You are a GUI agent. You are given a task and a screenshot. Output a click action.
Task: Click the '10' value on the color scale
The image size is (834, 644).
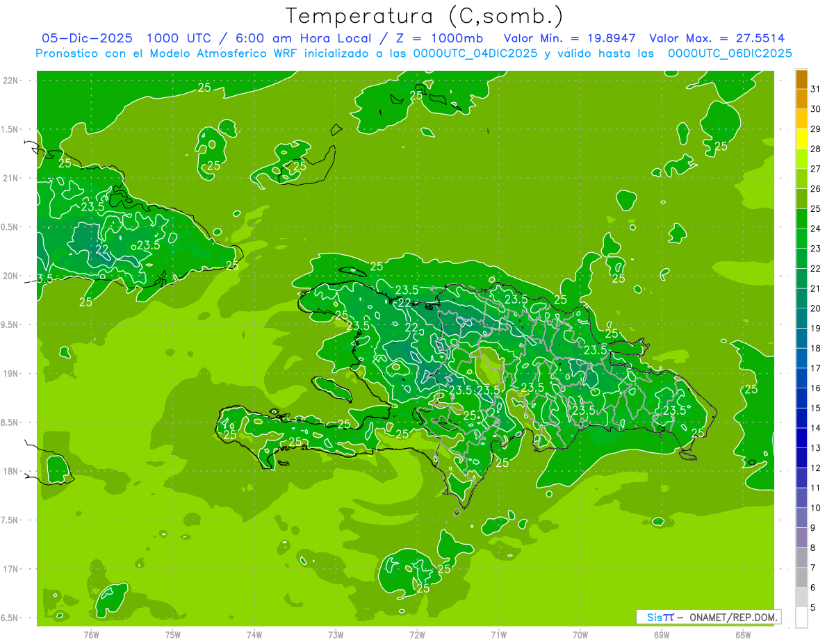pyautogui.click(x=815, y=507)
